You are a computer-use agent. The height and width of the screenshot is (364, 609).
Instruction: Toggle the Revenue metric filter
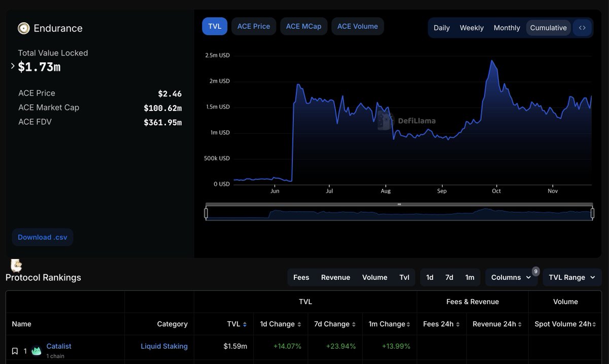335,277
